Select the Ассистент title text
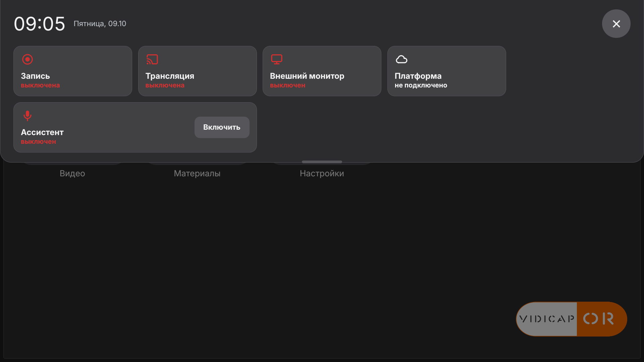Image resolution: width=644 pixels, height=362 pixels. click(x=42, y=132)
